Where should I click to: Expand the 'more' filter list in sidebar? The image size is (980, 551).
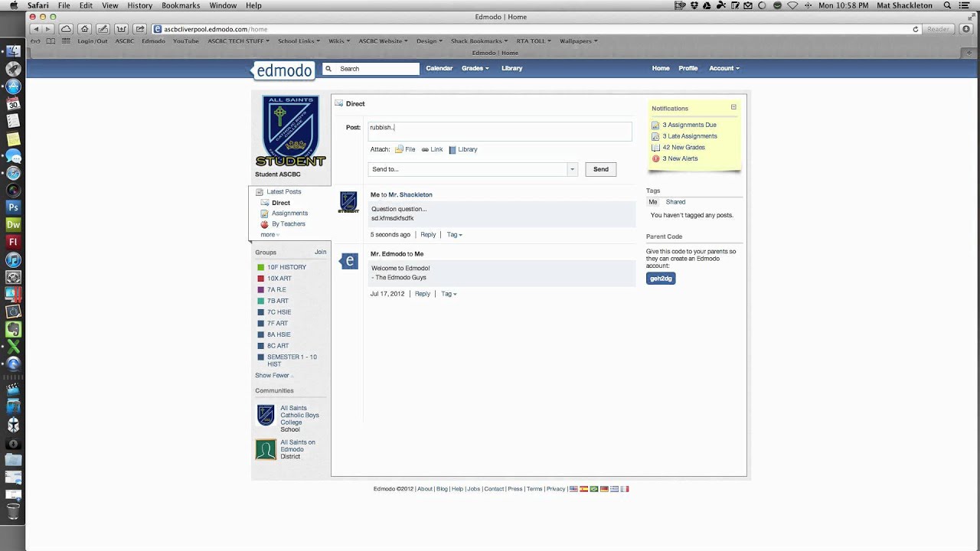coord(269,234)
